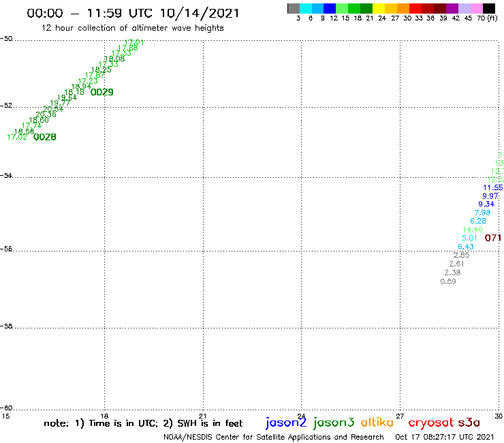Select the purple swatch in the color bar
This screenshot has width=504, height=443.
point(452,8)
